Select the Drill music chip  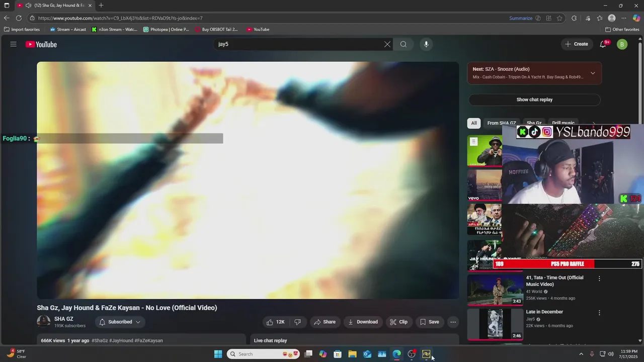pos(563,123)
